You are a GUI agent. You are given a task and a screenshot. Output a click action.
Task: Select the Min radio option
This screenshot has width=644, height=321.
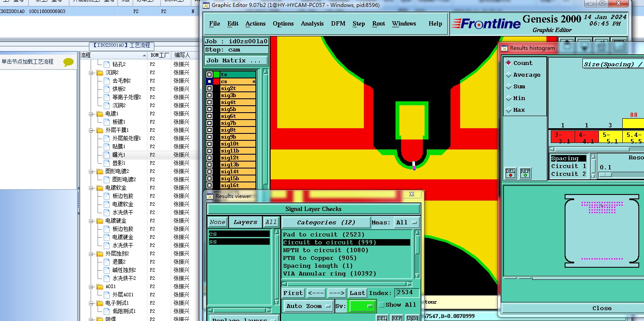pyautogui.click(x=509, y=98)
